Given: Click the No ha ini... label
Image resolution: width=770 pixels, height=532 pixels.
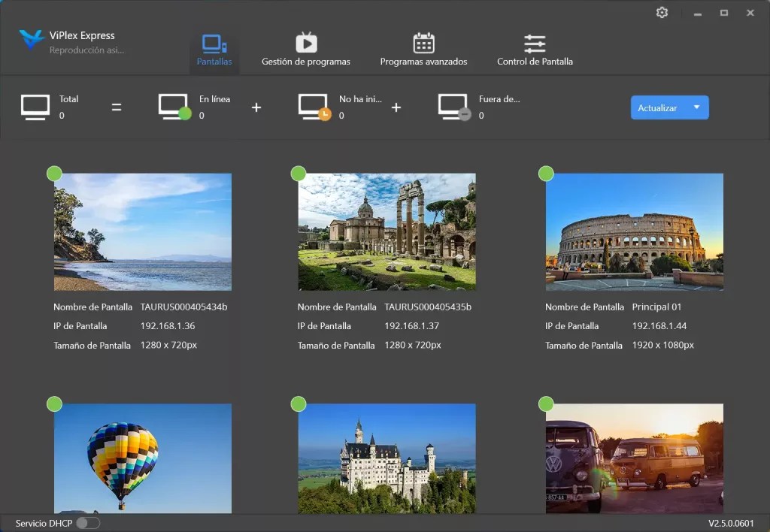Looking at the screenshot, I should tap(360, 99).
